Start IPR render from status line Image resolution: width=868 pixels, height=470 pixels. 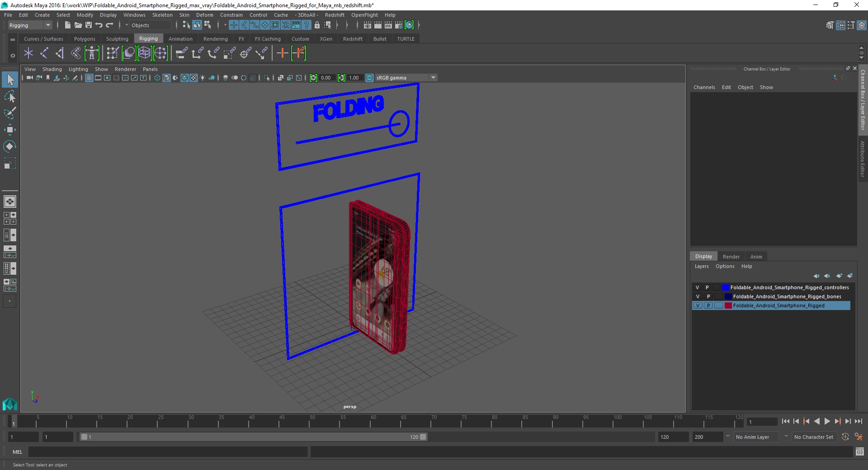388,25
